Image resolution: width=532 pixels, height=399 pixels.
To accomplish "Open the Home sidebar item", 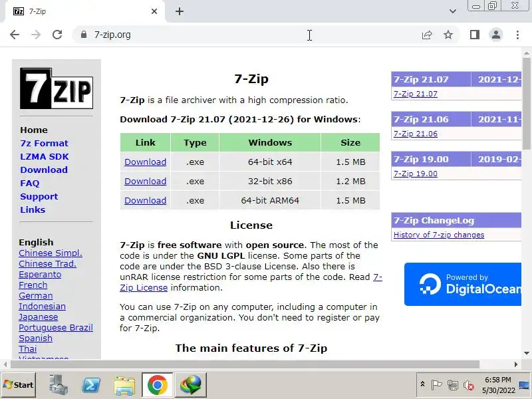I will [x=34, y=130].
